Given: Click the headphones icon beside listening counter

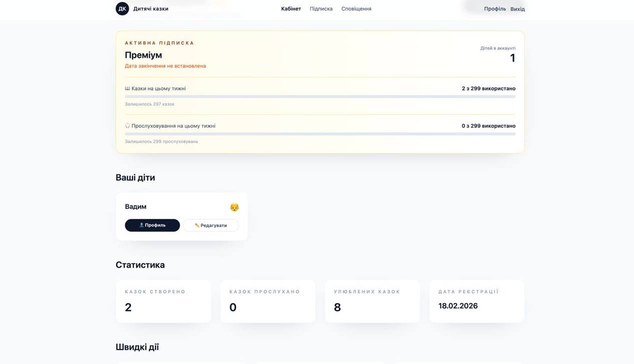Looking at the screenshot, I should click(x=127, y=124).
